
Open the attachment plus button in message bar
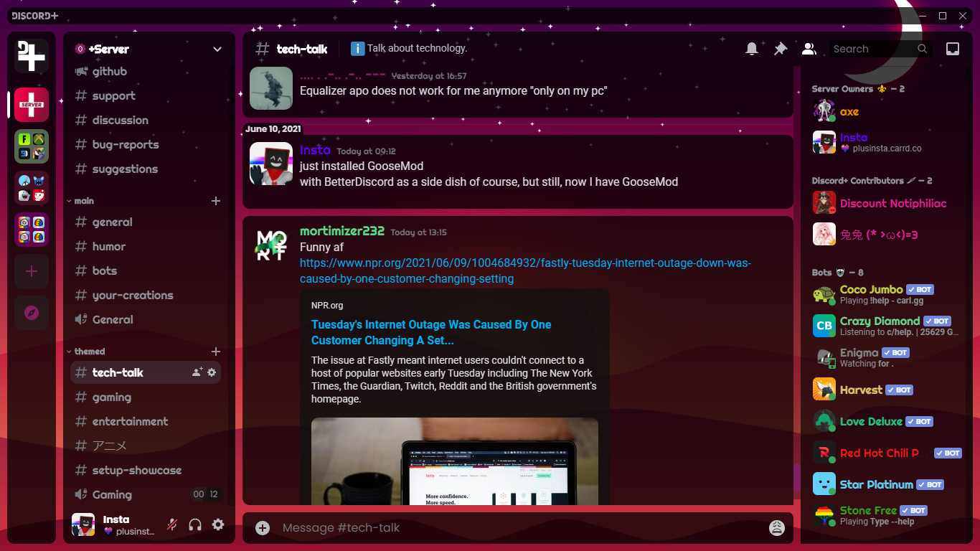(x=261, y=527)
